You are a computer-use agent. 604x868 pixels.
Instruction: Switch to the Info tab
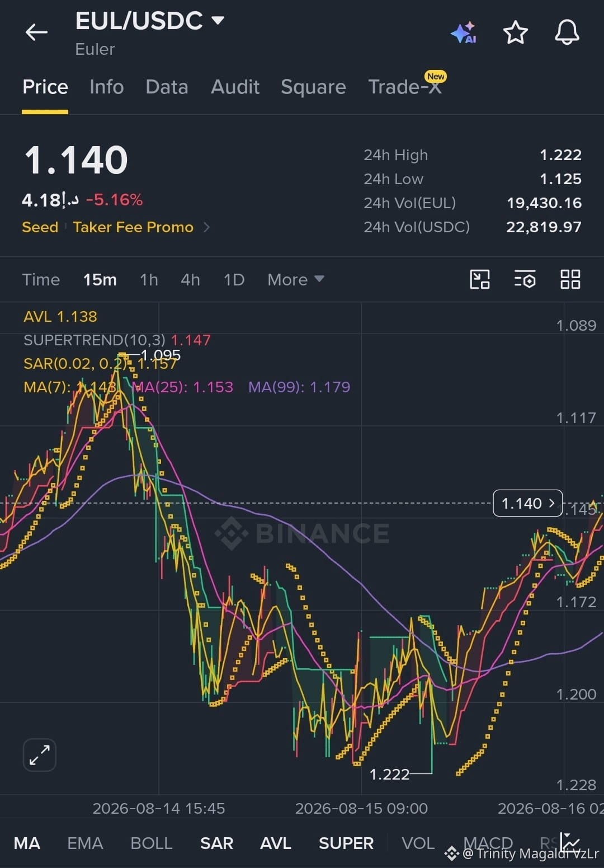107,87
